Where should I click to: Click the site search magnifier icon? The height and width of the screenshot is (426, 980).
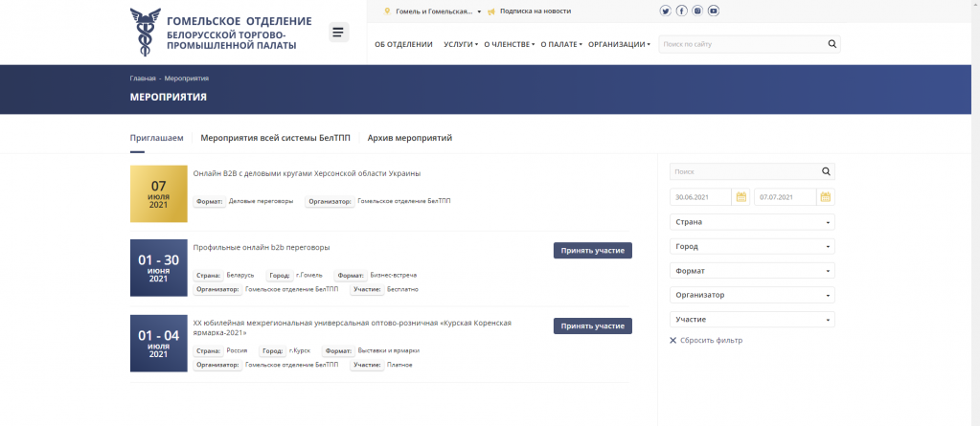pos(832,44)
